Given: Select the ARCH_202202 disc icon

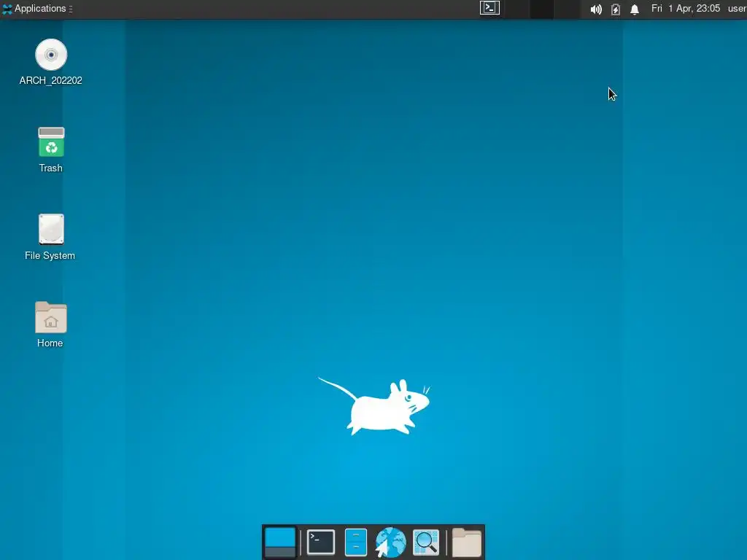Looking at the screenshot, I should 51,55.
